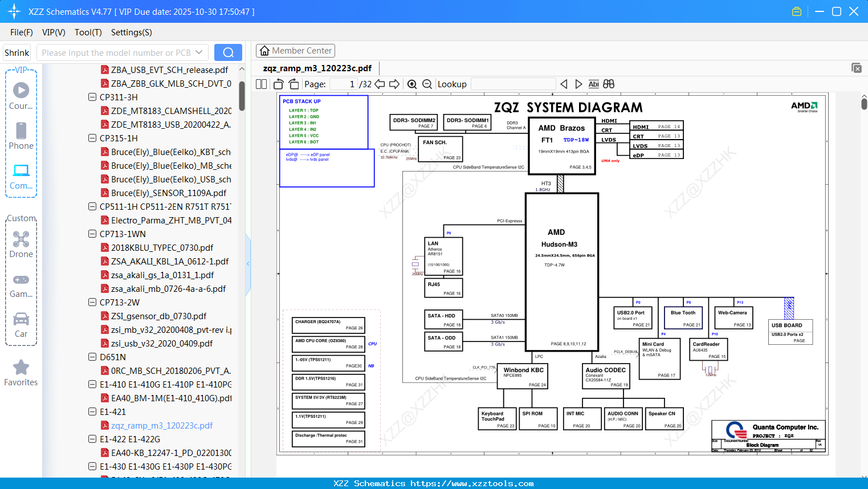868x489 pixels.
Task: Collapse the CP315-1H tree node
Action: click(x=92, y=138)
